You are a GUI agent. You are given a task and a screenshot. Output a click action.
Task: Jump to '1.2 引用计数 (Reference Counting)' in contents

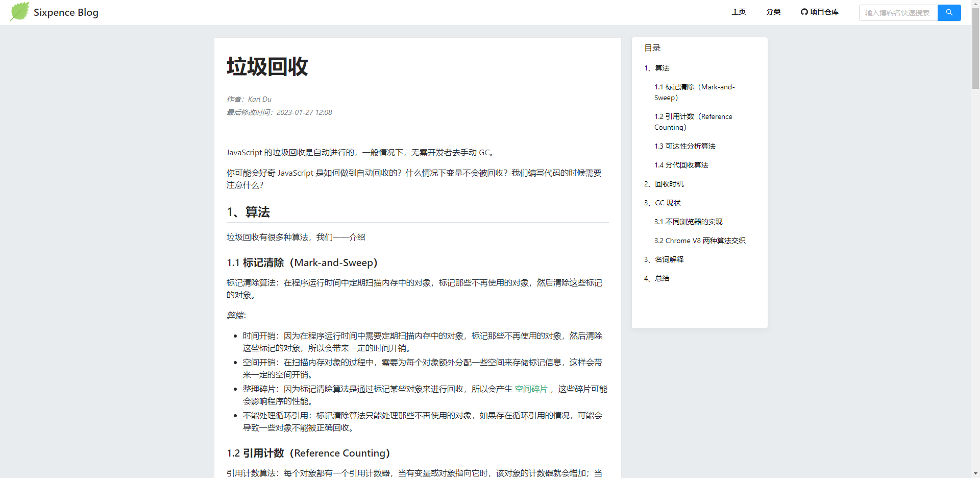click(693, 122)
